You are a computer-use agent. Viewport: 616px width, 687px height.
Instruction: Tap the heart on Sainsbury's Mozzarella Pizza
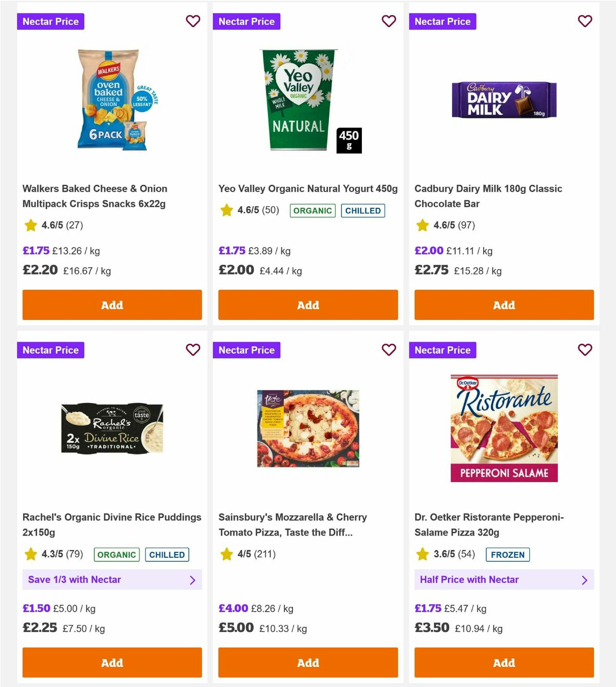click(x=389, y=350)
